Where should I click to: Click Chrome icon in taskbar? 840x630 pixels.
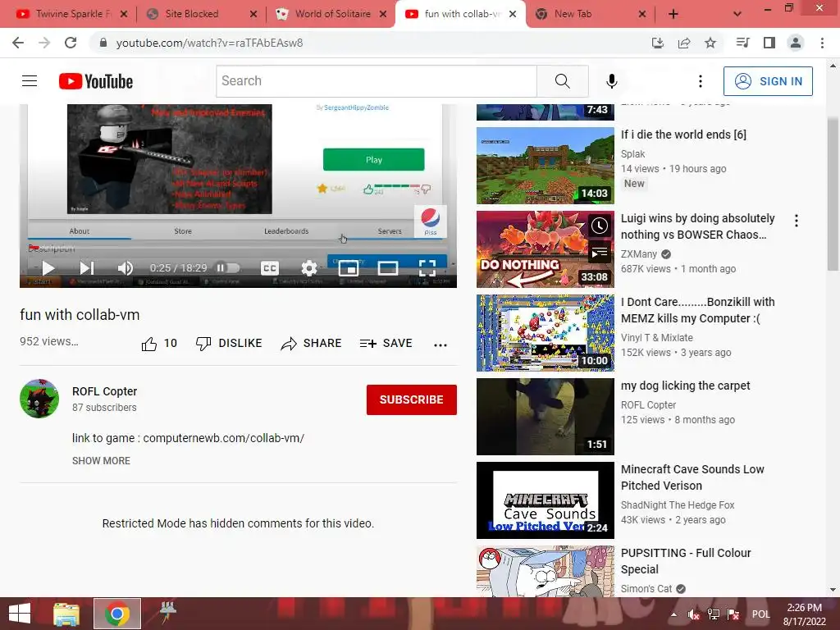(117, 614)
